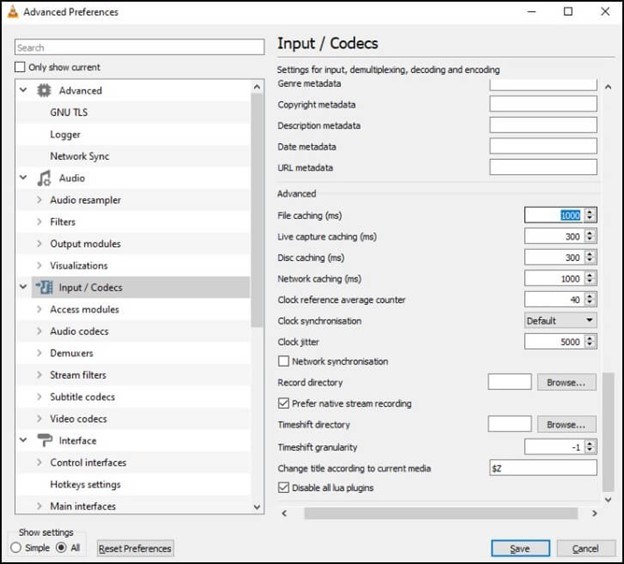Image resolution: width=624 pixels, height=564 pixels.
Task: Disable the 'Disable all lua plugins' checkbox
Action: coord(284,488)
